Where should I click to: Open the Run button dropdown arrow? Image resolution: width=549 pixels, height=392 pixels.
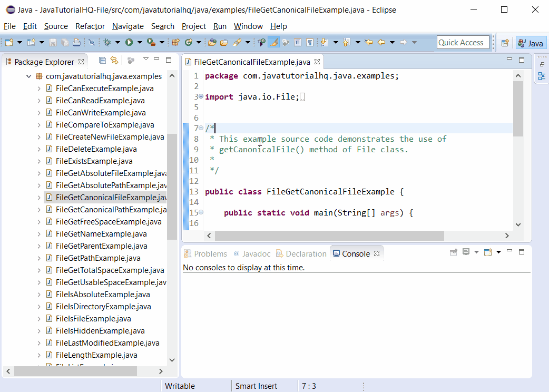[140, 42]
